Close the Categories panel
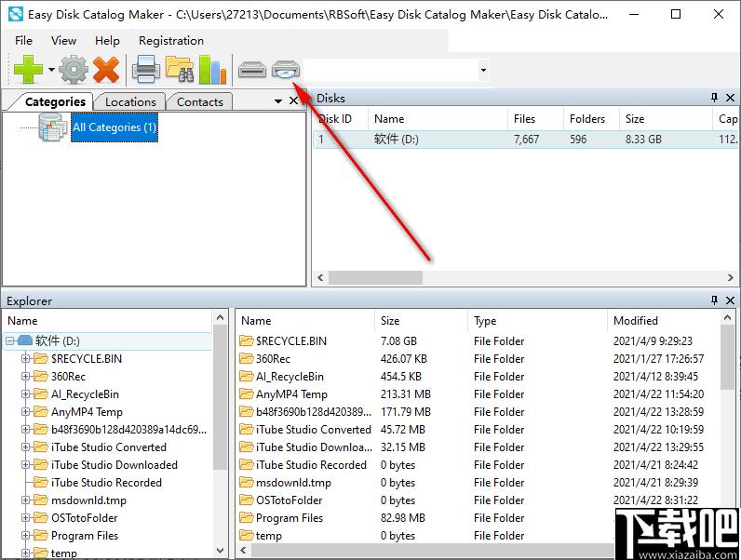This screenshot has width=741, height=560. (293, 100)
